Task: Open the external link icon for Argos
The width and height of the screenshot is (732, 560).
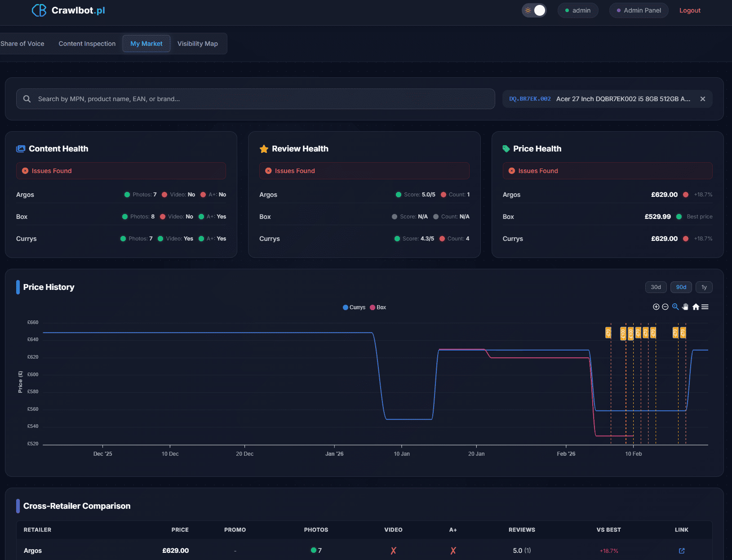Action: 682,551
